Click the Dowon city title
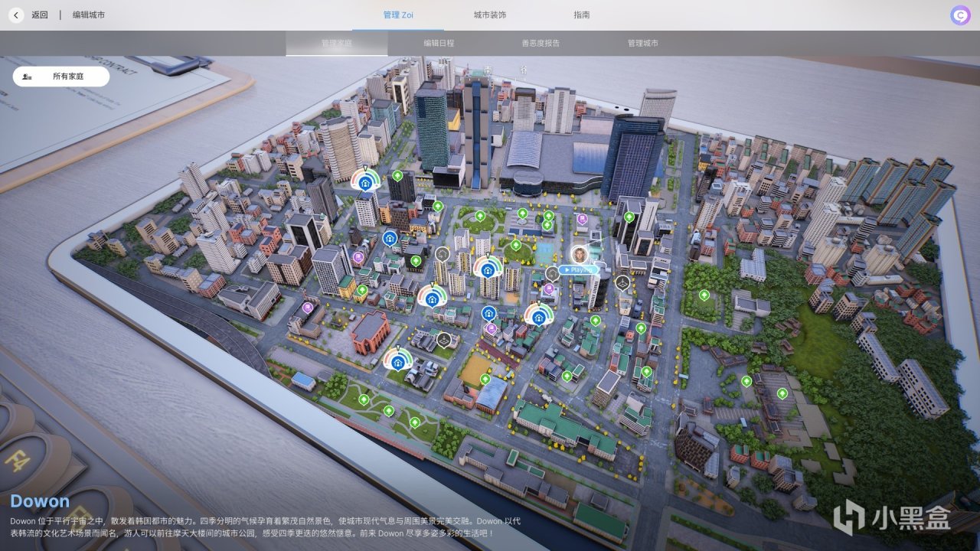This screenshot has width=980, height=551. point(40,501)
